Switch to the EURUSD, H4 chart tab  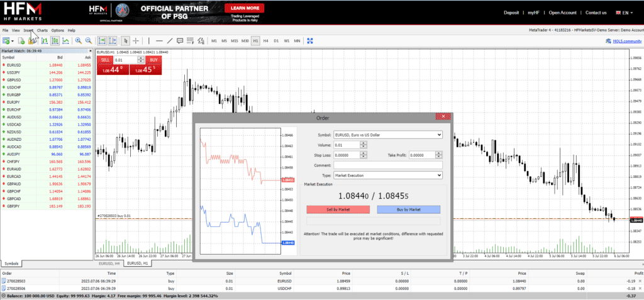pyautogui.click(x=109, y=263)
